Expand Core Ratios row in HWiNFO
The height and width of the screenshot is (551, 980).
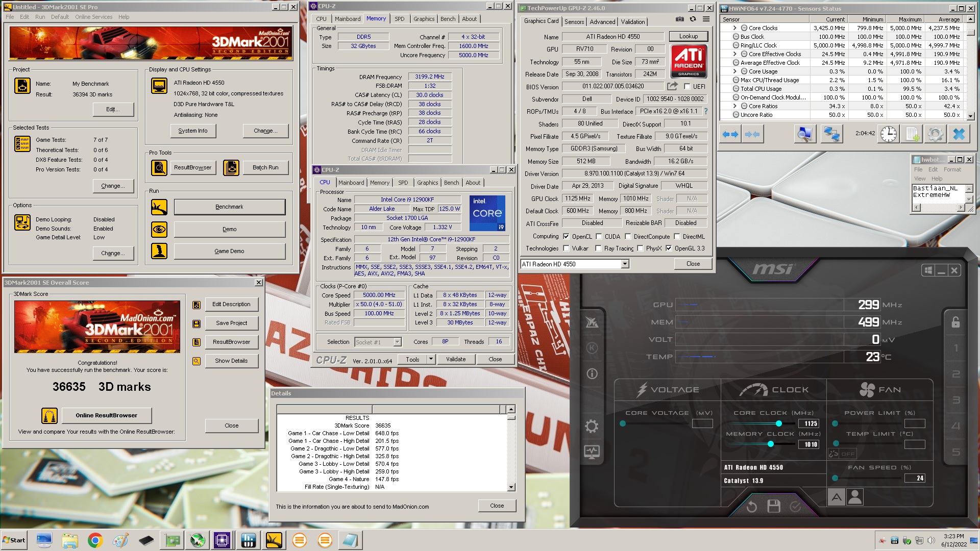click(734, 106)
